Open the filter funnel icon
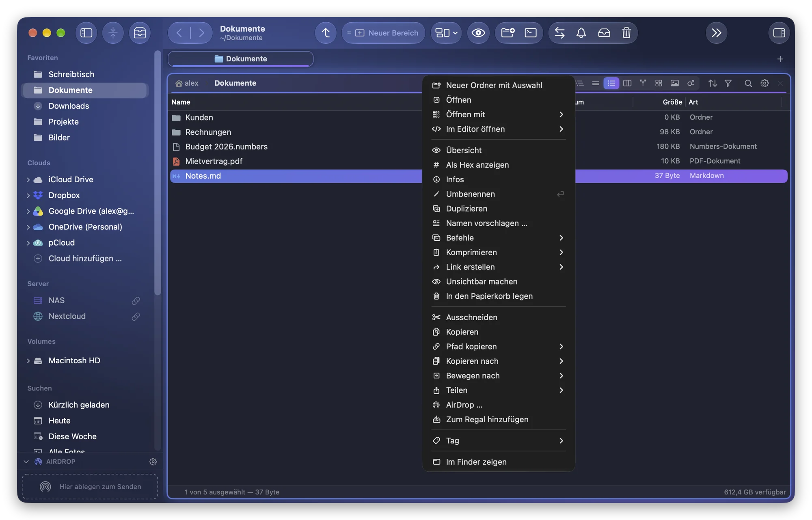 pyautogui.click(x=728, y=83)
